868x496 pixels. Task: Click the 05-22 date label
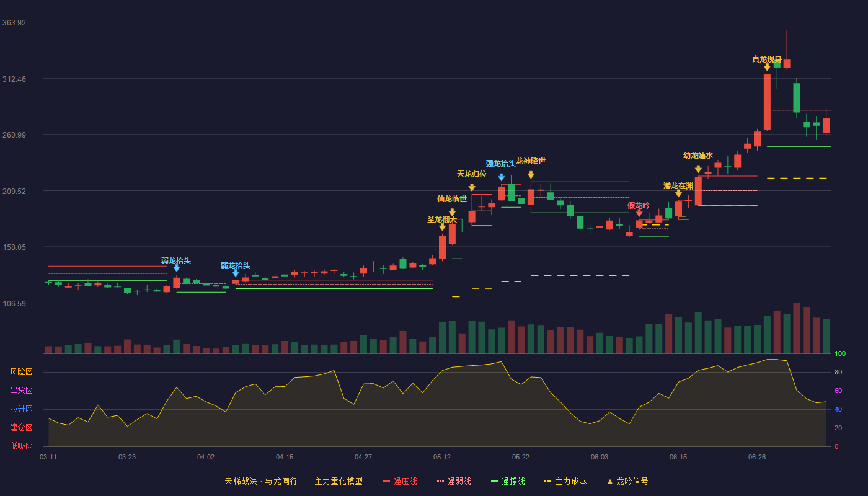pos(521,457)
